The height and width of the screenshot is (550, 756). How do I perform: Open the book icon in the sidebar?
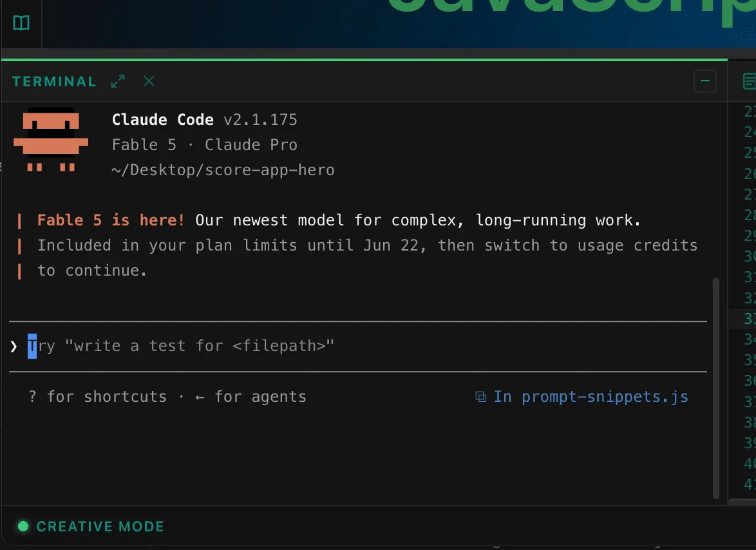[21, 23]
